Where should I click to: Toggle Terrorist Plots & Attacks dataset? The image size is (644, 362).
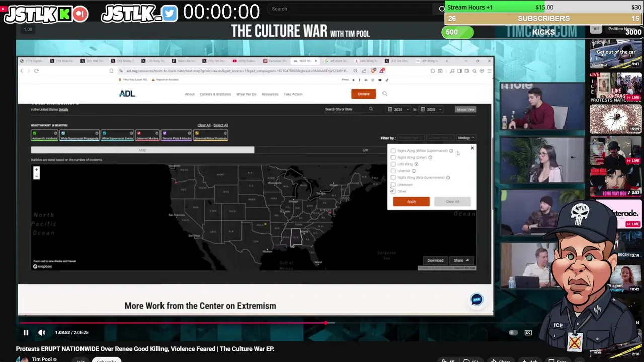click(x=176, y=136)
